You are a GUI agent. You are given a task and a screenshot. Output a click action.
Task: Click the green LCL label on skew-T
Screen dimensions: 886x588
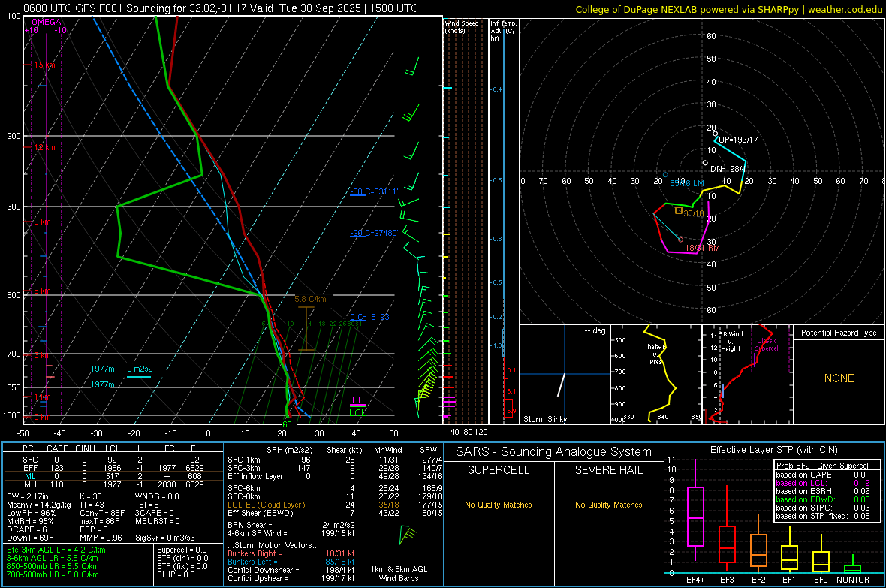357,412
